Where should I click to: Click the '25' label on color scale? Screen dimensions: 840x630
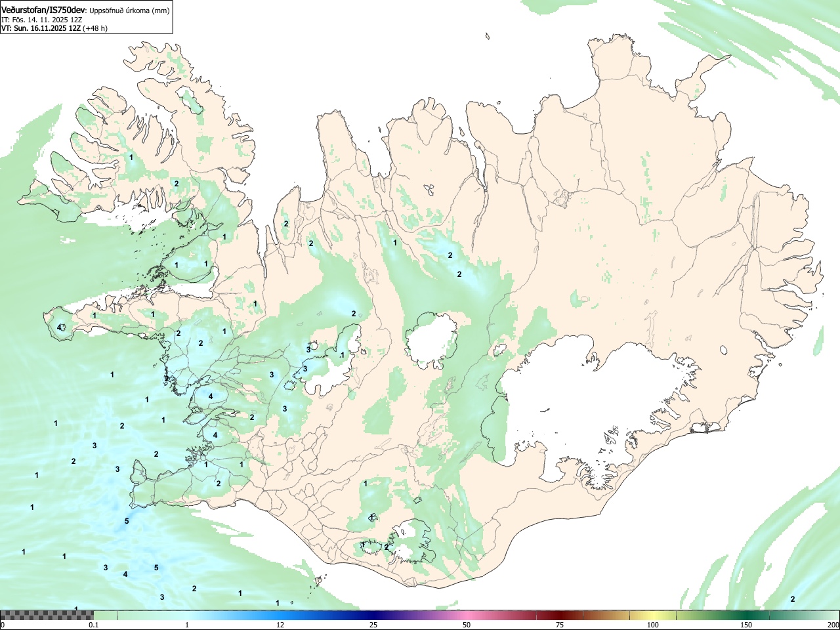coord(373,625)
